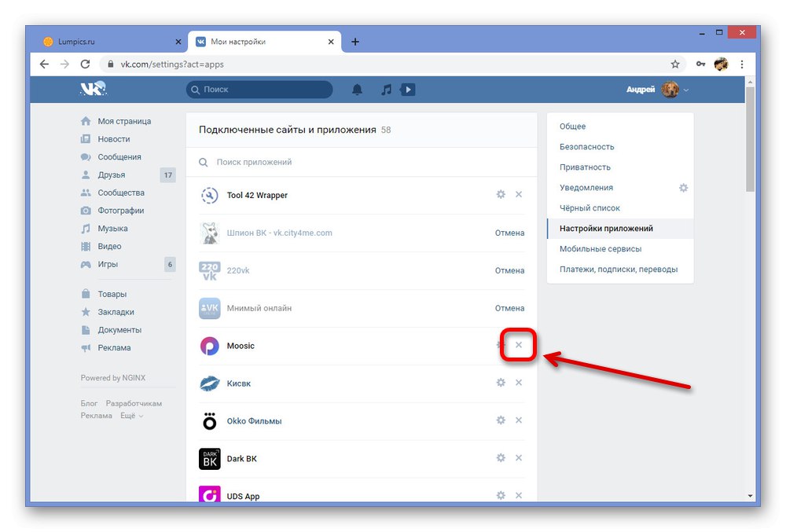The height and width of the screenshot is (532, 786).
Task: Remove Кисвк app with its X icon
Action: tap(519, 383)
